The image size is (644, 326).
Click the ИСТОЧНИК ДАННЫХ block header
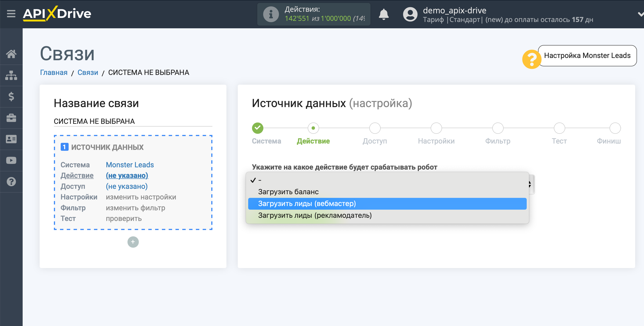tap(102, 147)
